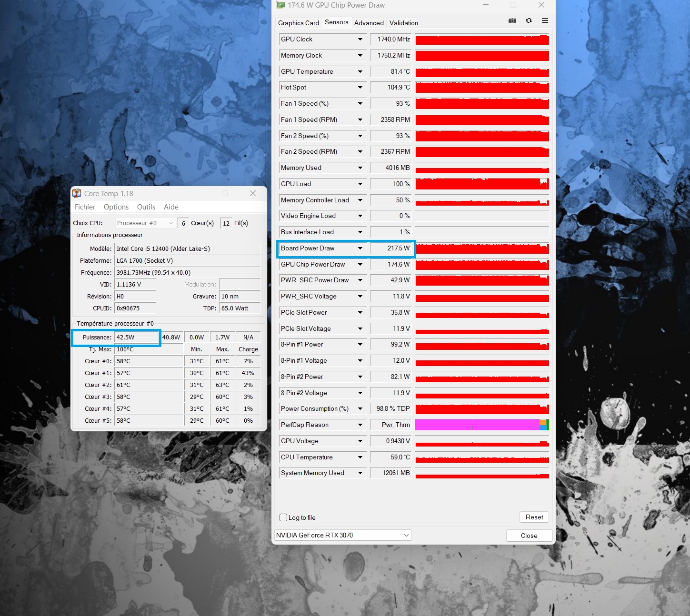Click the Cœur #1 Charge 43% value
The height and width of the screenshot is (616, 690).
(248, 373)
